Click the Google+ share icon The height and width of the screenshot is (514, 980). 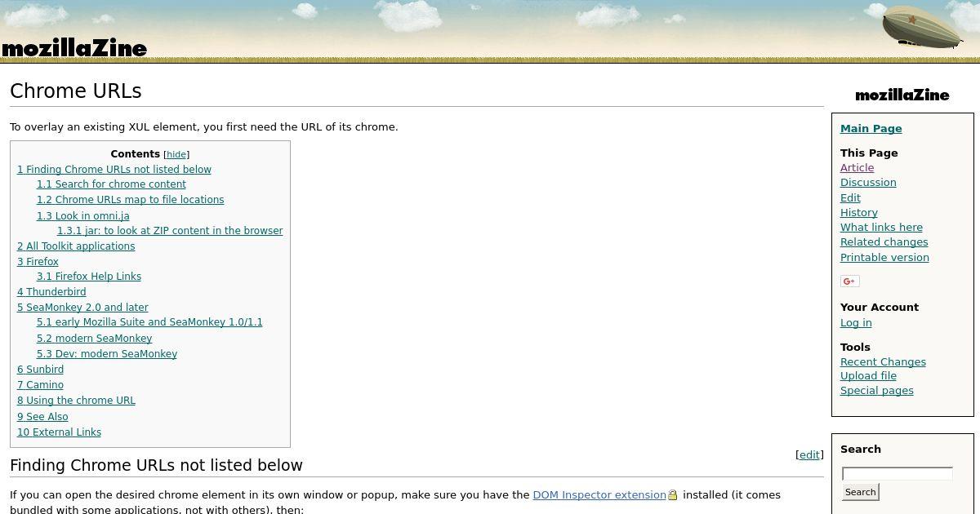point(849,281)
